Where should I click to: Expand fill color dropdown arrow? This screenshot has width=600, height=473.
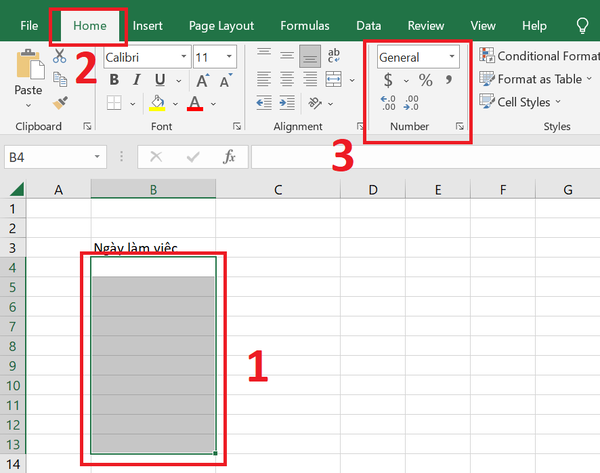tap(175, 104)
